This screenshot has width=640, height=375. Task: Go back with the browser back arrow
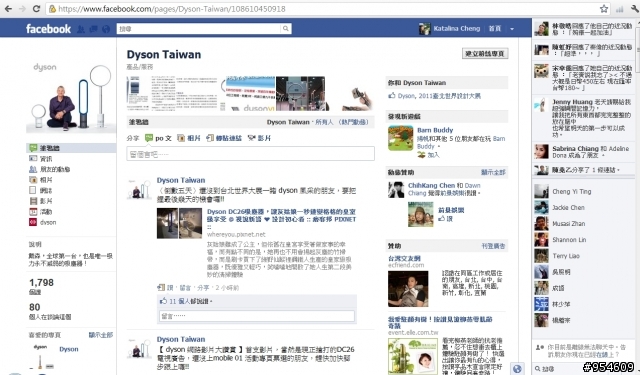[x=8, y=9]
